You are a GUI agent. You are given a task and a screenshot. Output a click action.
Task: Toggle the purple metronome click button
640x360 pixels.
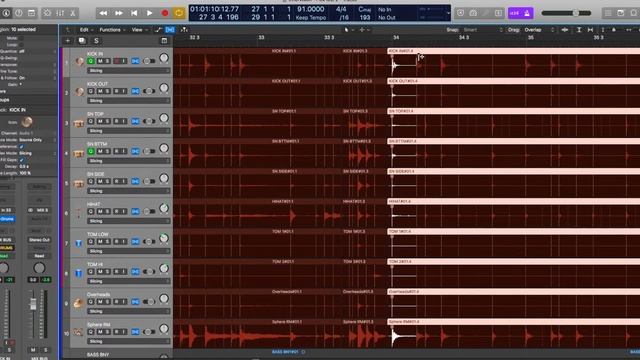pos(527,13)
